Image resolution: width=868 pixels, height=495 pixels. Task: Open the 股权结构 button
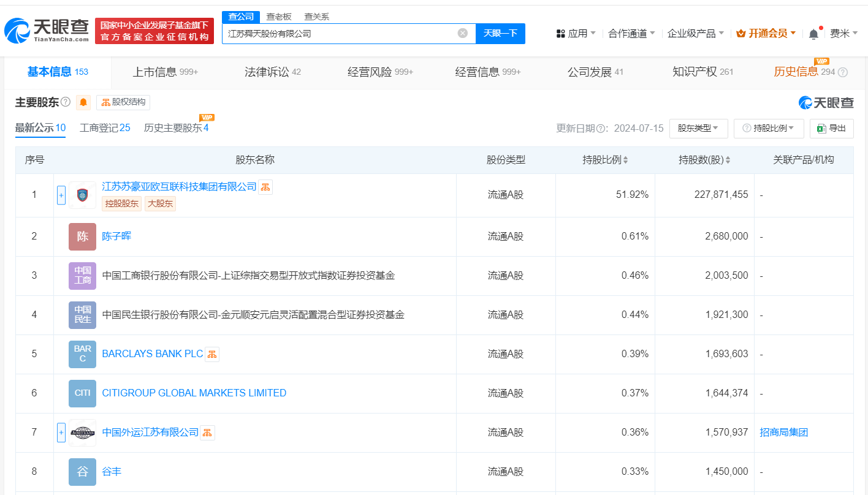click(123, 102)
